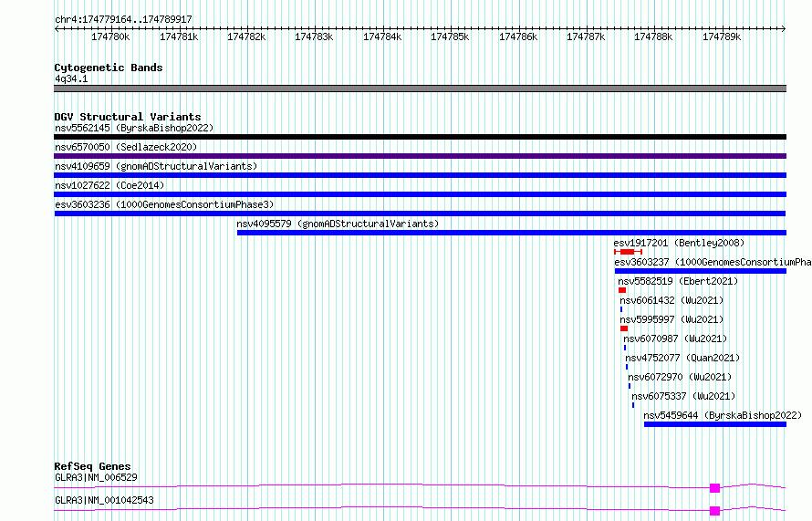812x521 pixels.
Task: Click the nsv5562145 black variant bar
Action: 420,137
